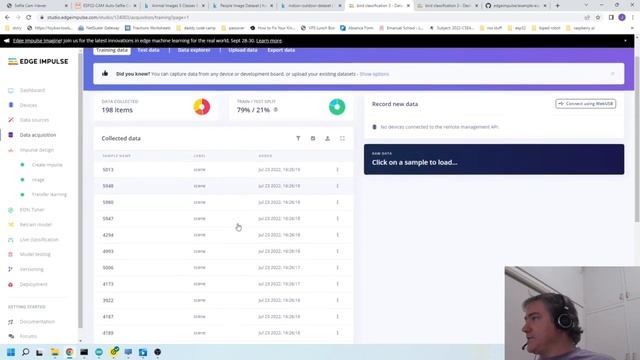The width and height of the screenshot is (640, 360).
Task: Open the actions menu for sample 5947
Action: click(338, 219)
